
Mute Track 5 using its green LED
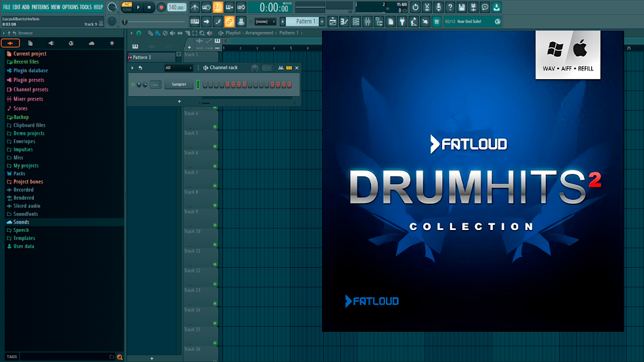[215, 146]
